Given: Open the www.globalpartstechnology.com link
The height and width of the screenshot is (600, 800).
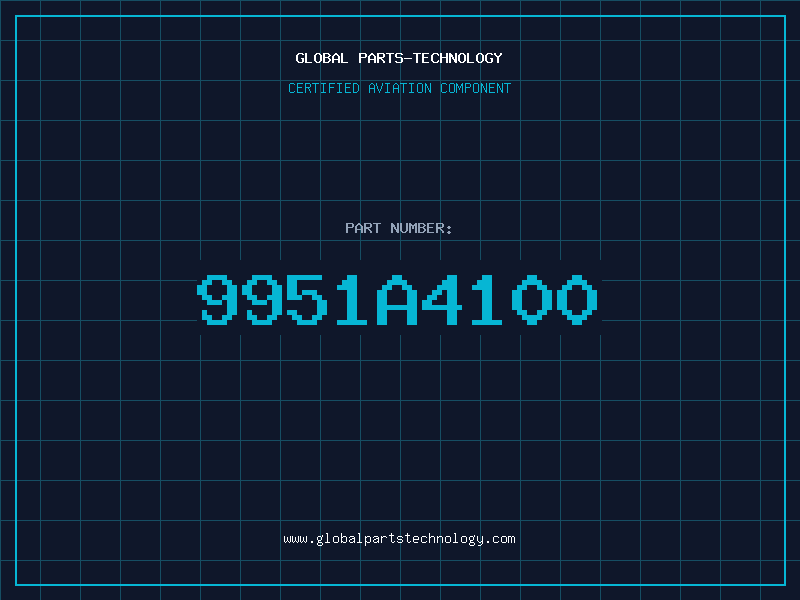Looking at the screenshot, I should click(x=399, y=539).
